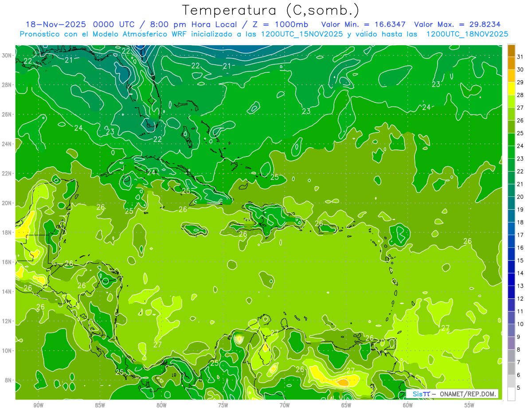Click the colorbar scale label 19
Screen dimensions: 532x411
pos(520,209)
